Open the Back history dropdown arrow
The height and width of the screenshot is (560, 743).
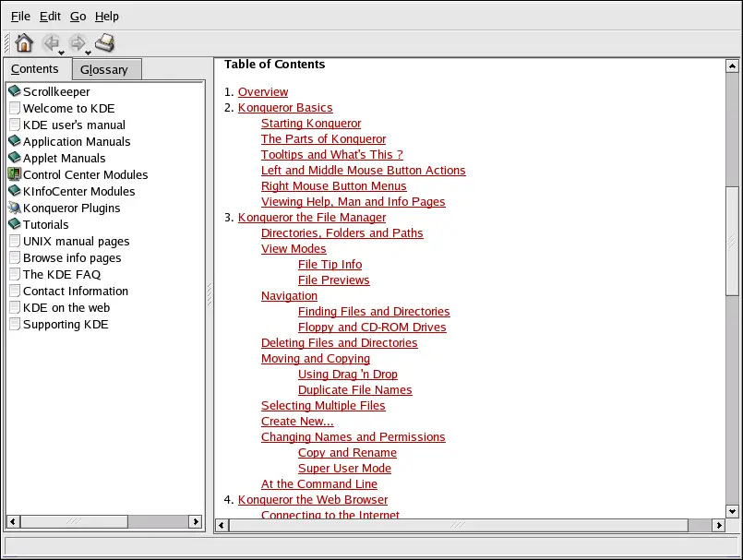point(63,52)
